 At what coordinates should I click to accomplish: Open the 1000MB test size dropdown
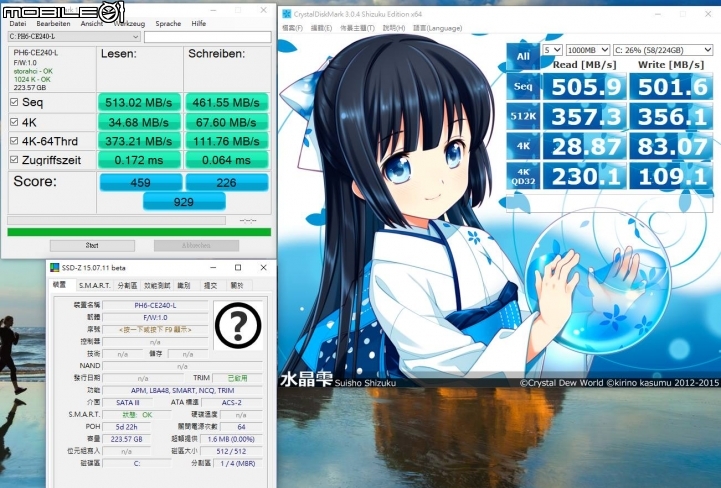tap(588, 50)
